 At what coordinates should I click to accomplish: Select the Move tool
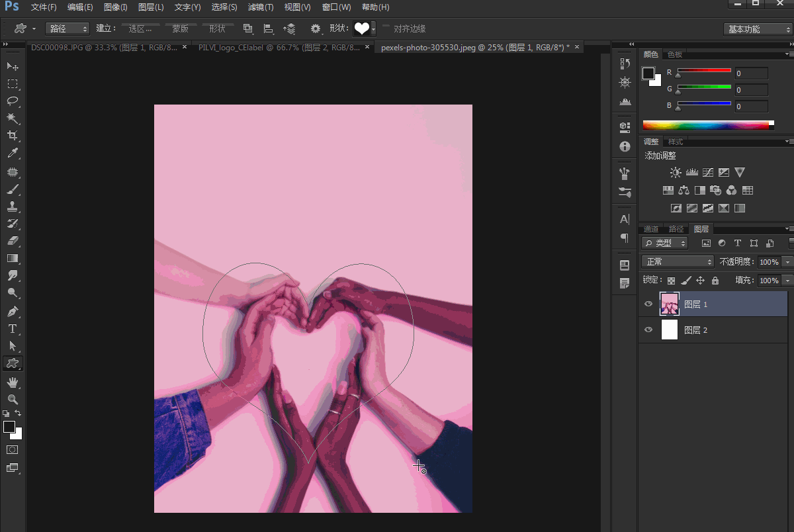pyautogui.click(x=13, y=66)
